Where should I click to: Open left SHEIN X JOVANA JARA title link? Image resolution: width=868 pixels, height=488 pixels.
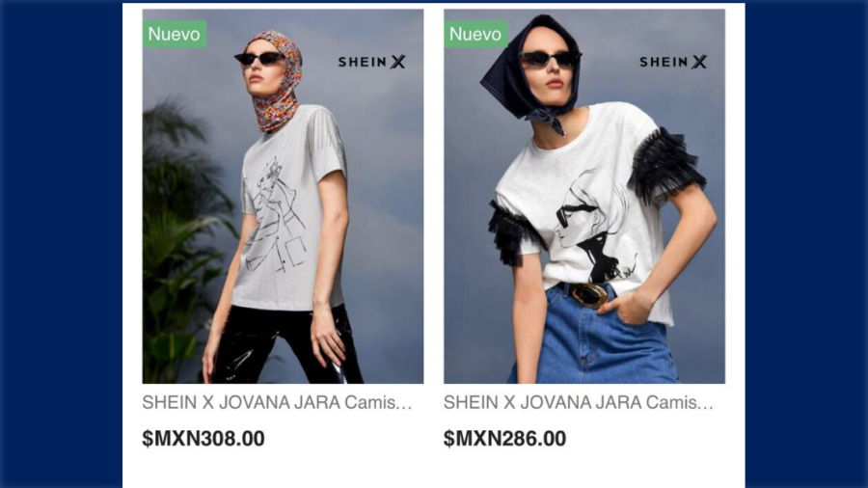pos(278,402)
